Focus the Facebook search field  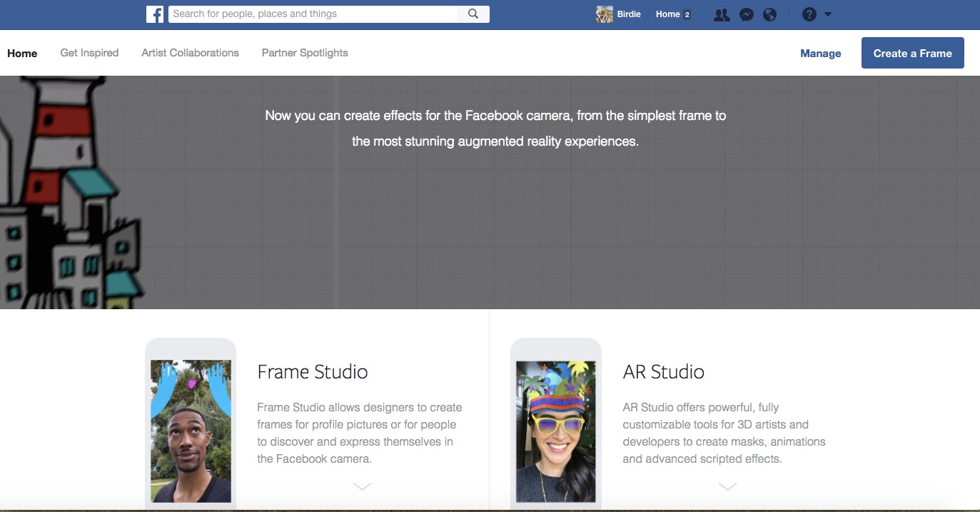(313, 14)
